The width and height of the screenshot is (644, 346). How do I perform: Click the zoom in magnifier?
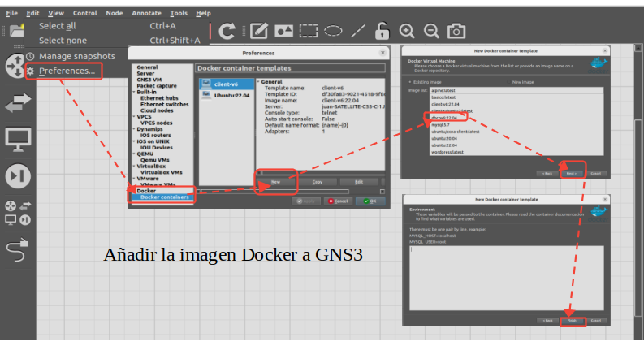click(407, 31)
